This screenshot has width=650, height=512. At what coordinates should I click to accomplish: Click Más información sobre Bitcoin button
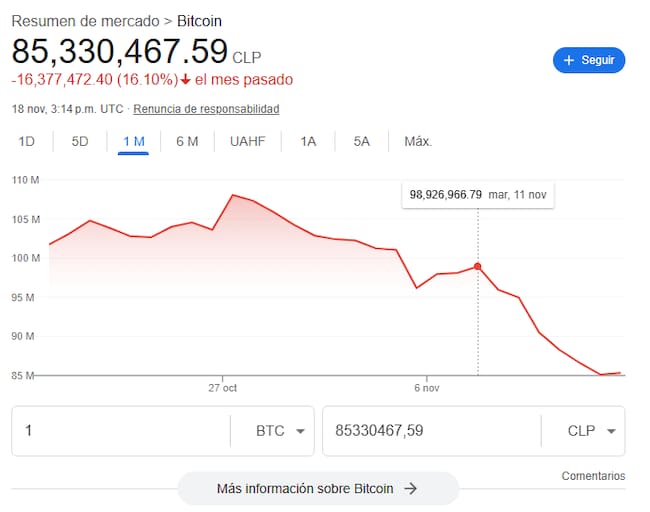(317, 489)
